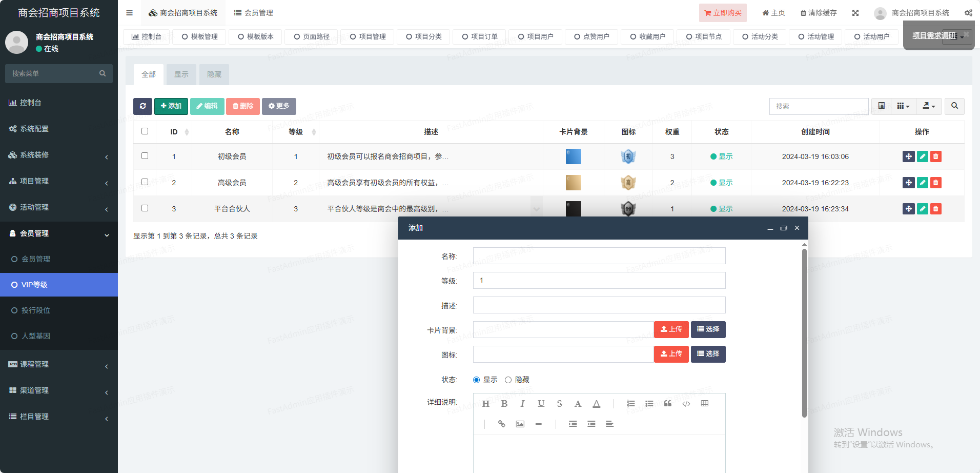Check the checkbox for the 初级会员 row
This screenshot has width=980, height=473.
145,156
